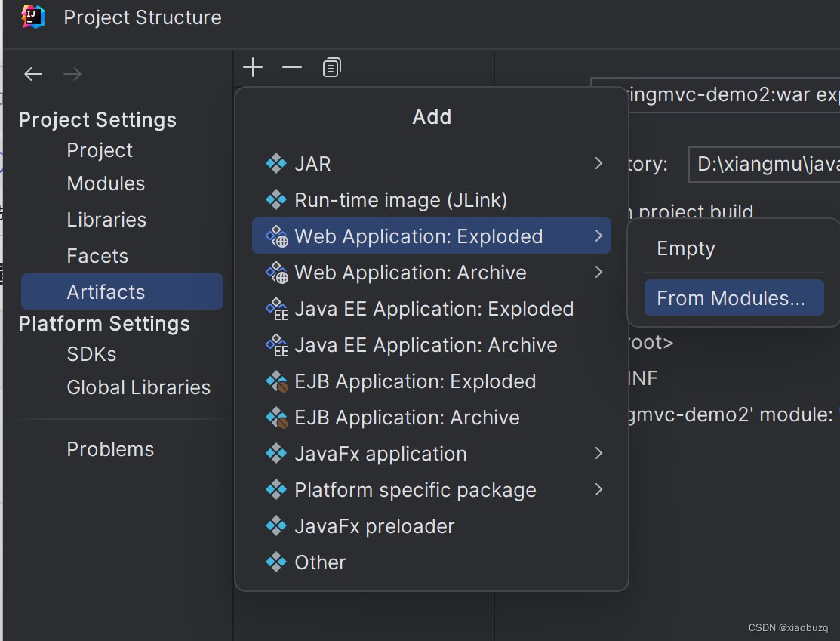Screen dimensions: 840x641
Task: Expand Web Application: Archive submenu arrow
Action: (x=598, y=273)
